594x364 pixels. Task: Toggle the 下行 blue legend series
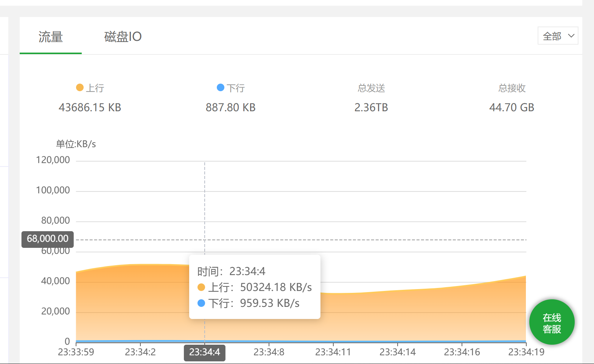pos(231,88)
